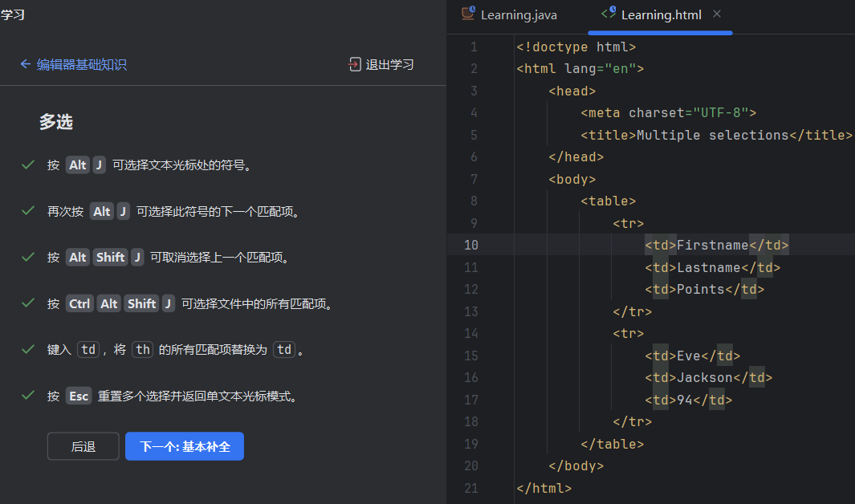Click the </body> closing tag on line 20
855x504 pixels.
576,465
